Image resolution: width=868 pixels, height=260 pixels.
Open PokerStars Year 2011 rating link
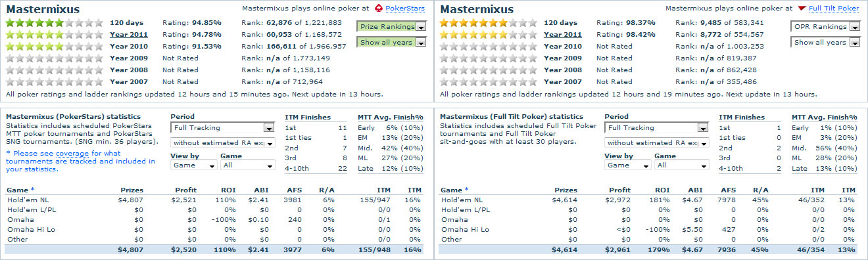point(129,35)
